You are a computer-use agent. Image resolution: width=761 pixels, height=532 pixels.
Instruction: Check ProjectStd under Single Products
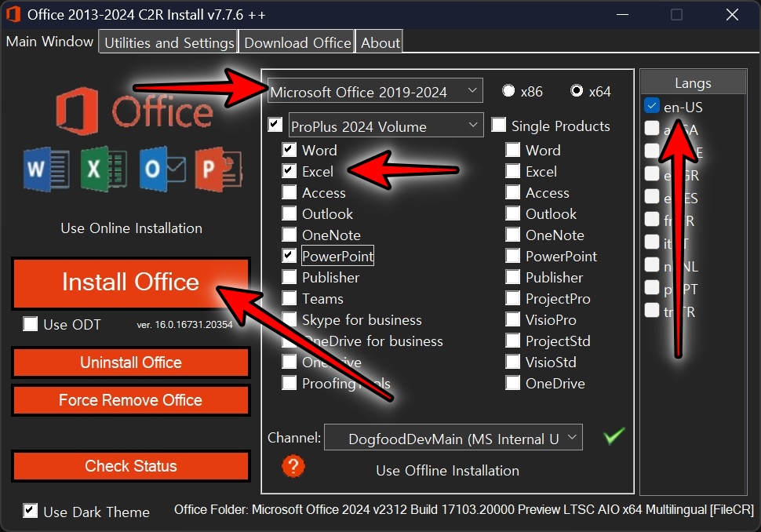[x=513, y=341]
